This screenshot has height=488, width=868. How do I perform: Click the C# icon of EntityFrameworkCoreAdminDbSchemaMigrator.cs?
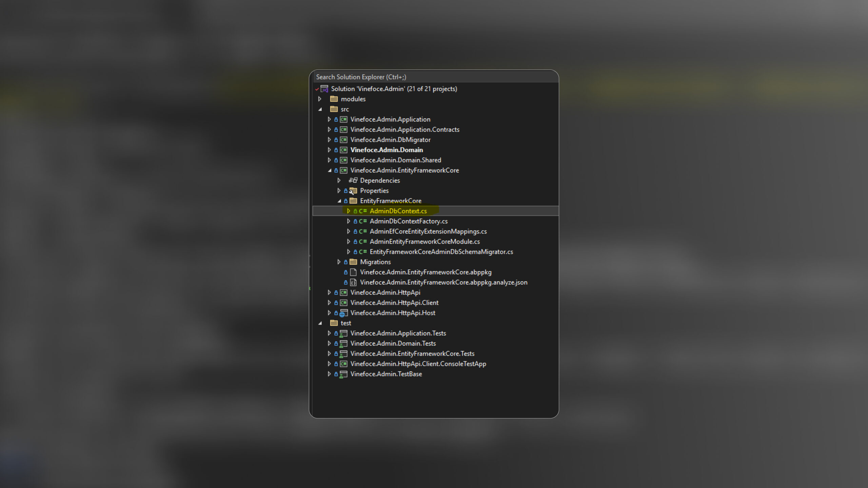tap(363, 251)
